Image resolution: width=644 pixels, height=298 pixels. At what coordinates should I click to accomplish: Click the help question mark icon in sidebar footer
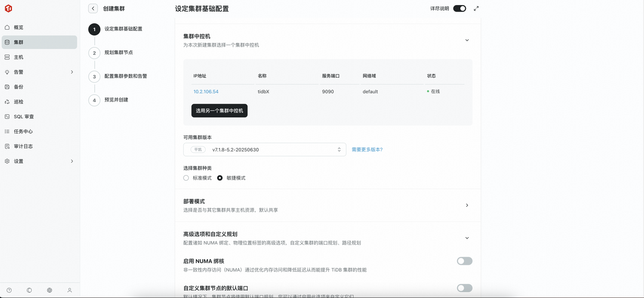(9, 290)
